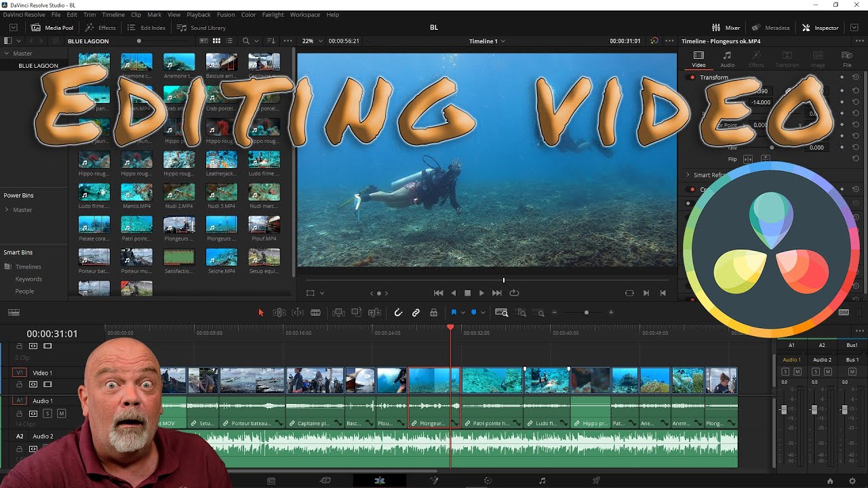Image resolution: width=868 pixels, height=488 pixels.
Task: Mute the Audio 1 track
Action: 61,413
